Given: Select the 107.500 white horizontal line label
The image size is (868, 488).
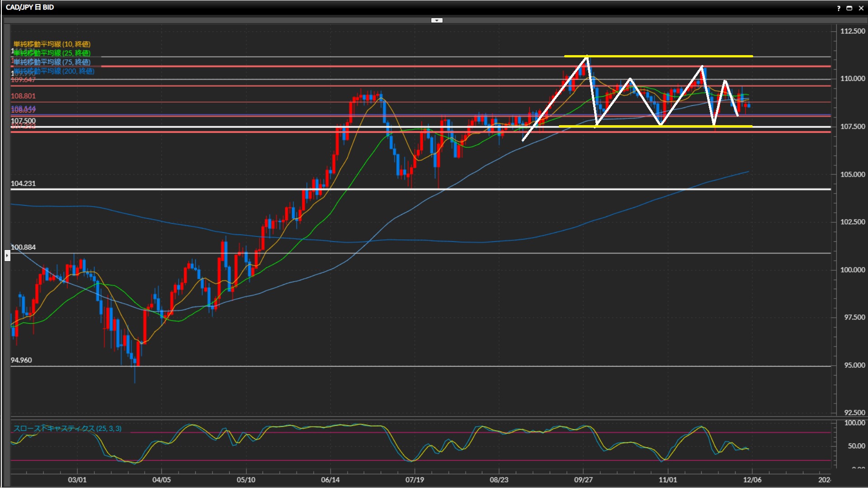Looking at the screenshot, I should (x=23, y=121).
